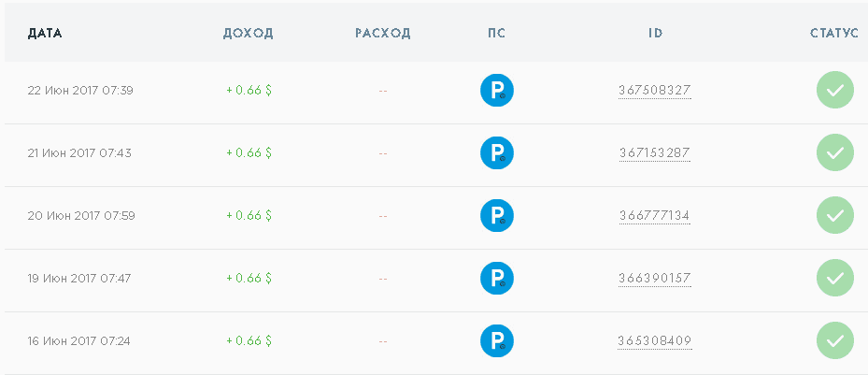Click the Payeer icon in the 20 Июн row

[496, 215]
